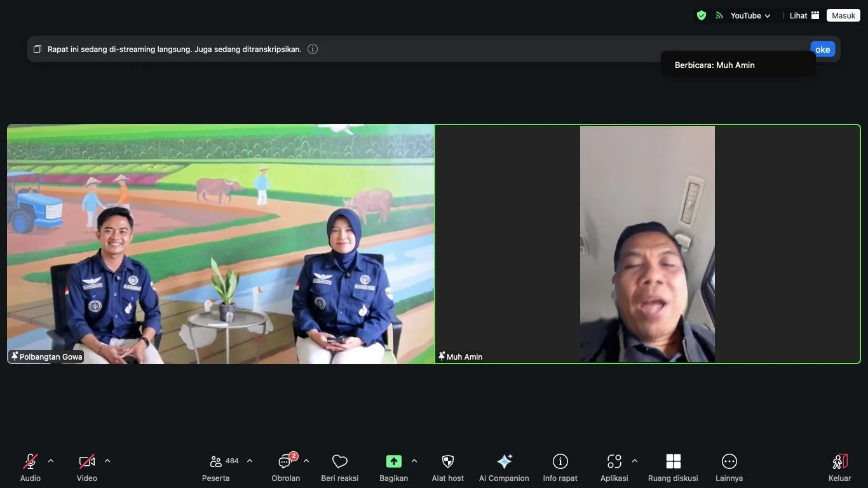868x488 pixels.
Task: Open the Aplikasi apps icon
Action: [614, 461]
